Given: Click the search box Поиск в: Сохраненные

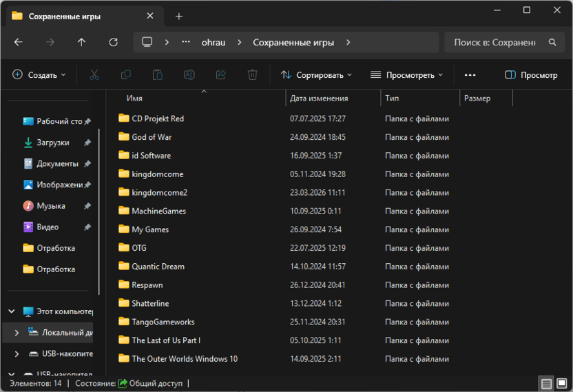Looking at the screenshot, I should tap(504, 43).
